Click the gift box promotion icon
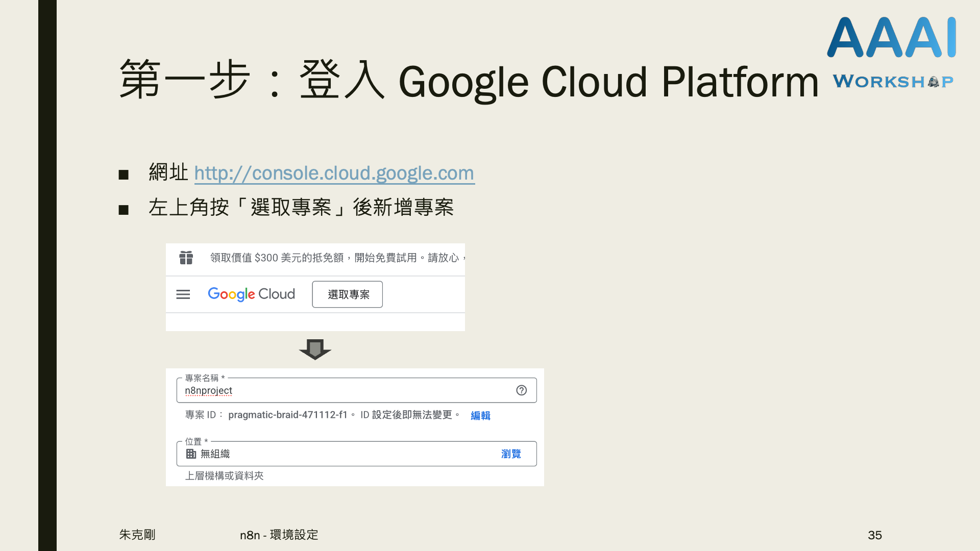The height and width of the screenshot is (551, 980). click(x=186, y=258)
